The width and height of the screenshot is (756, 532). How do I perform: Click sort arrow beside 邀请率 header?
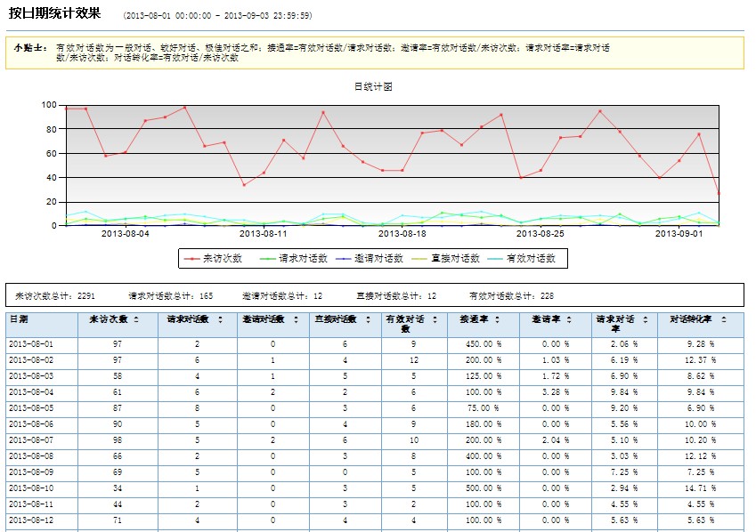568,318
